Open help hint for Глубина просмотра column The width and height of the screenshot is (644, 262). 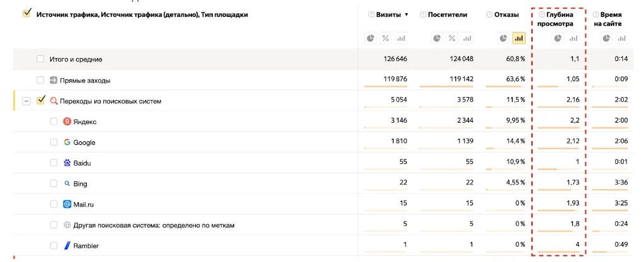[541, 14]
